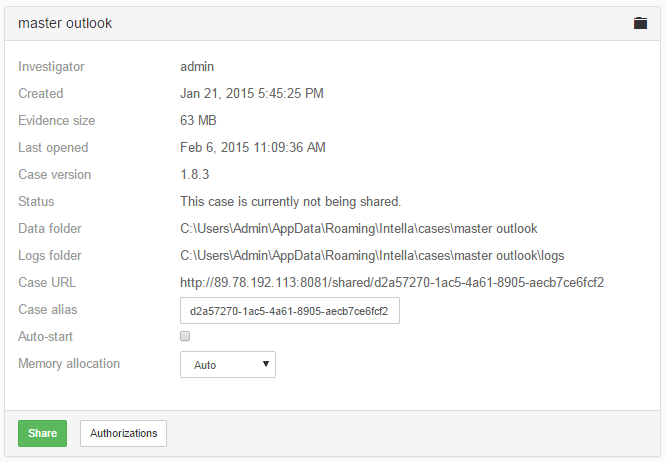Click the Case alias label
Screen dimensions: 665x462
coord(48,310)
